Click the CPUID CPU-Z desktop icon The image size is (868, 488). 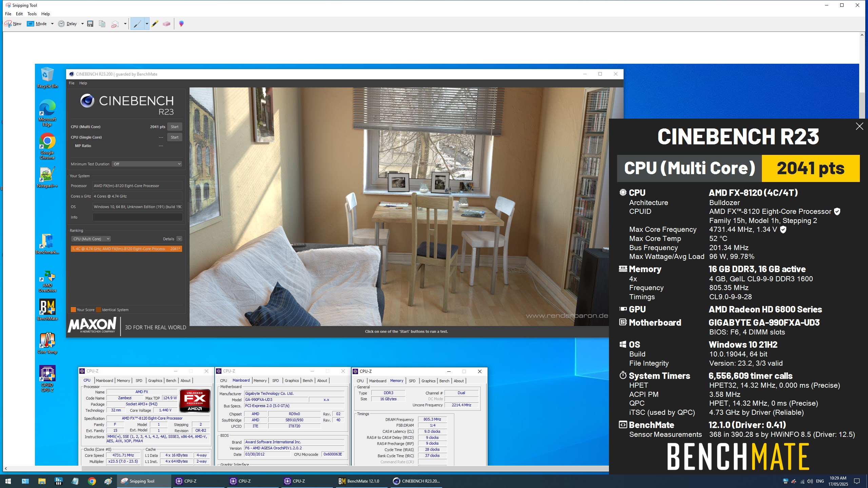(47, 379)
